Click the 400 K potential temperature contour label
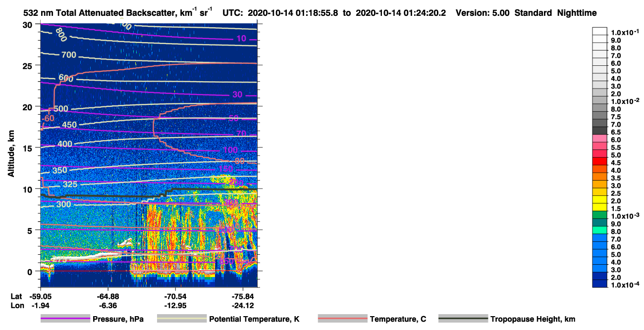Viewport: 644px width, 330px height. click(x=65, y=144)
